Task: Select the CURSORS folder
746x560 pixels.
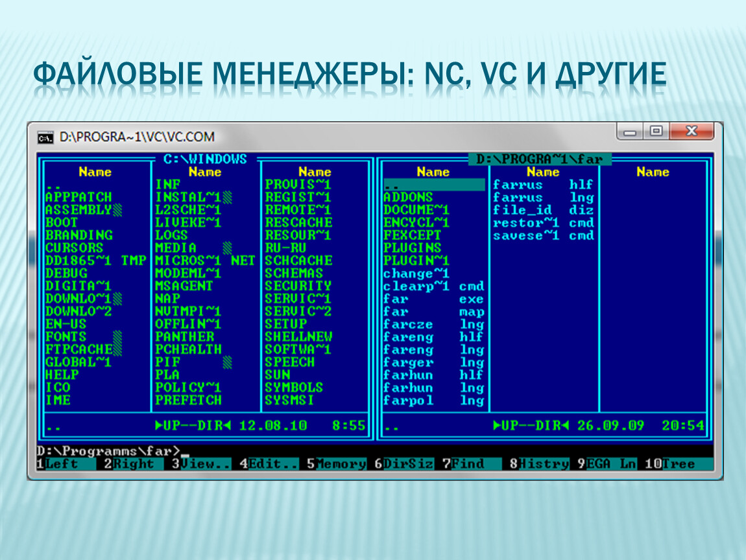Action: click(74, 248)
